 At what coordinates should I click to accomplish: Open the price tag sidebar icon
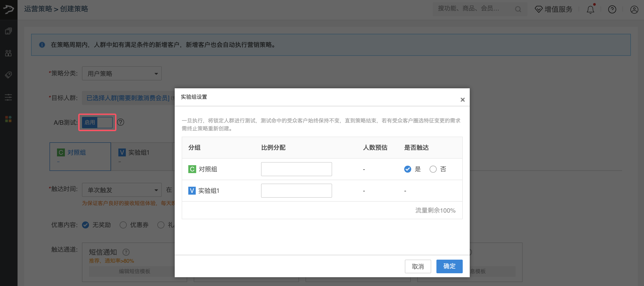click(9, 75)
